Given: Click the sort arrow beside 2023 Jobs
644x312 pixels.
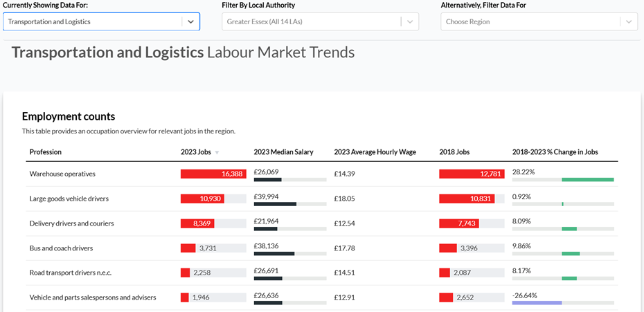Looking at the screenshot, I should pyautogui.click(x=217, y=152).
